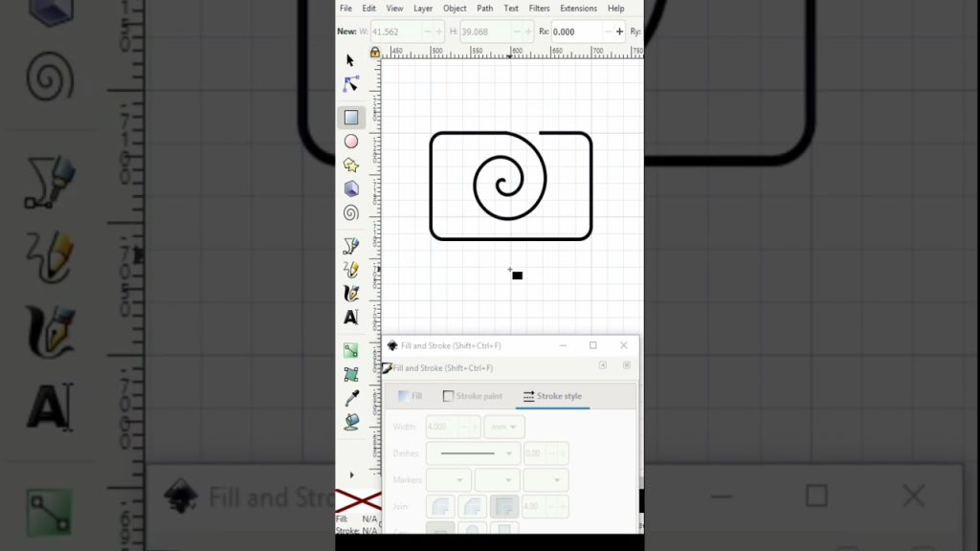Click the Rx plus increment button
980x551 pixels.
619,32
